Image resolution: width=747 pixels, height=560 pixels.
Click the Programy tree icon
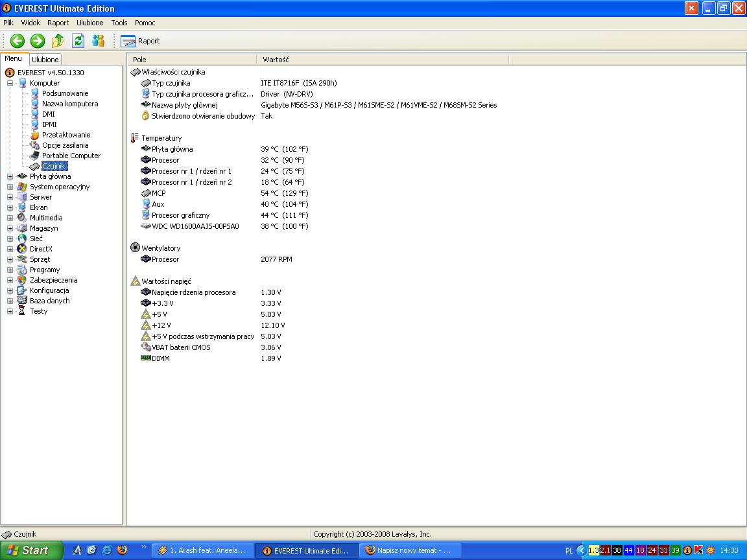click(22, 270)
